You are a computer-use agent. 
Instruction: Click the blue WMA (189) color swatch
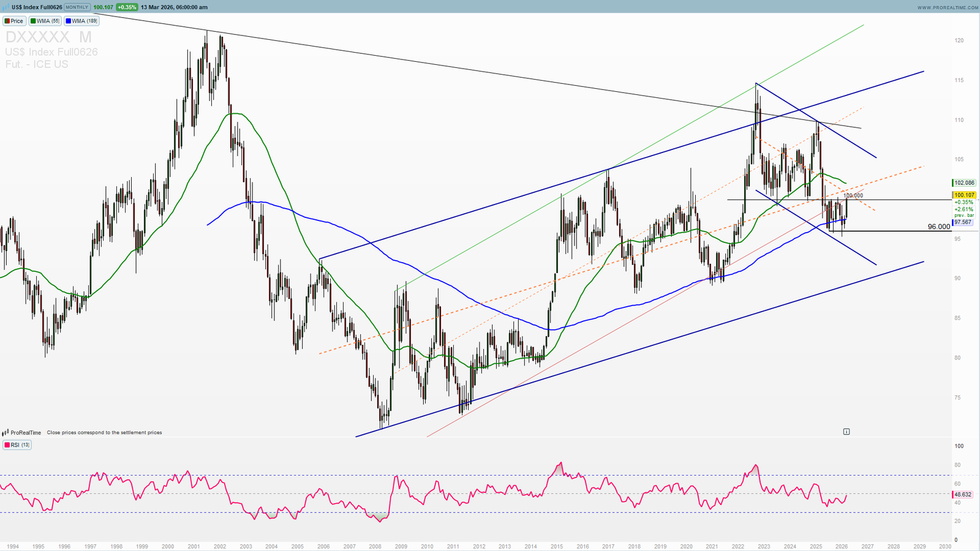68,21
